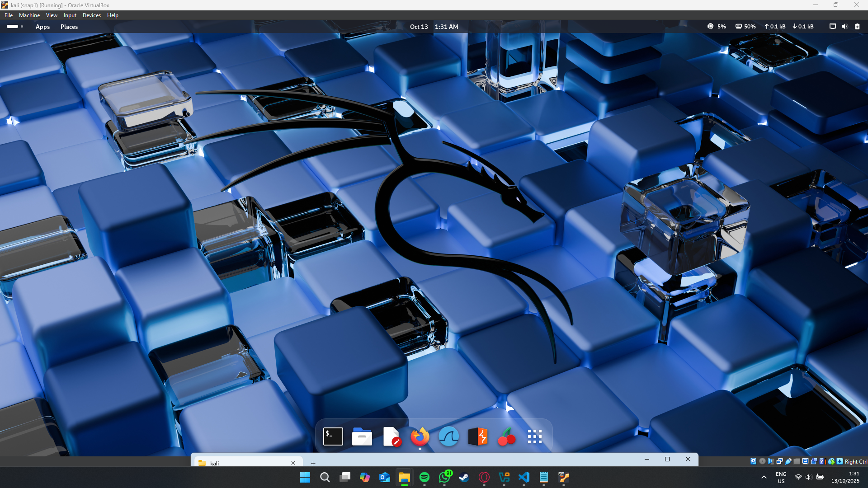Open Visual Studio Code from the taskbar
The width and height of the screenshot is (868, 488).
pos(524,477)
